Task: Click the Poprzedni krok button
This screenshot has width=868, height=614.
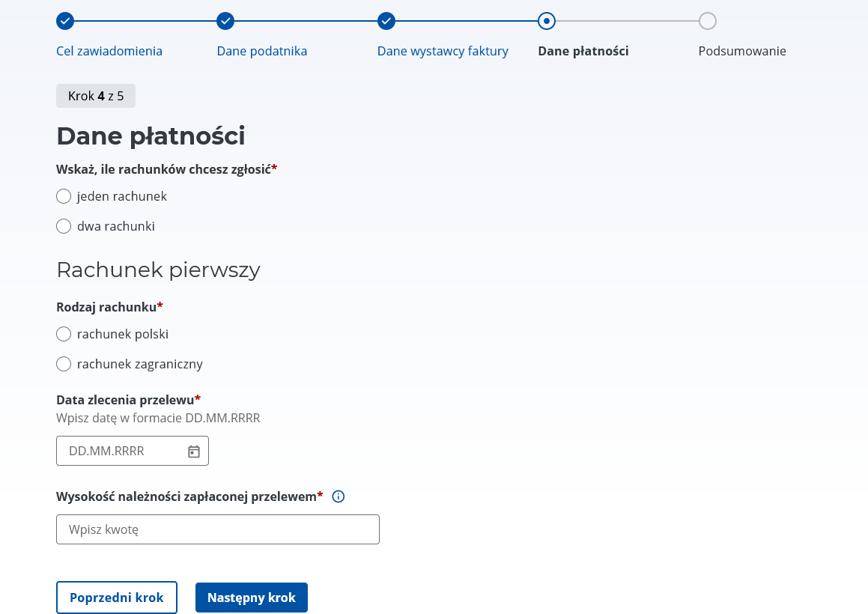Action: click(117, 598)
